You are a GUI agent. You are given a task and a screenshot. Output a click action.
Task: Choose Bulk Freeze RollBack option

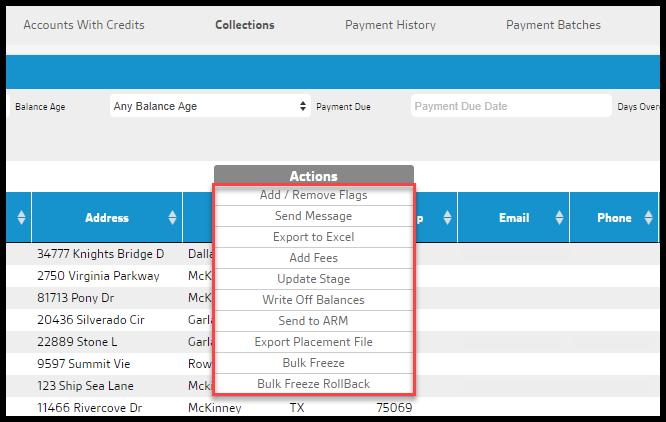pos(313,384)
